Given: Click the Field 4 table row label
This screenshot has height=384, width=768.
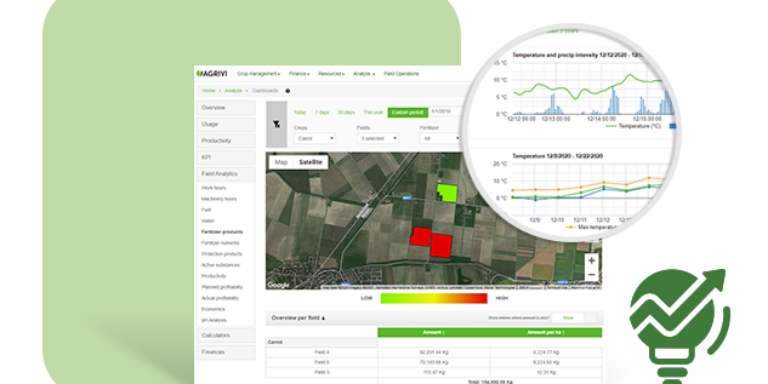Looking at the screenshot, I should pos(322,352).
